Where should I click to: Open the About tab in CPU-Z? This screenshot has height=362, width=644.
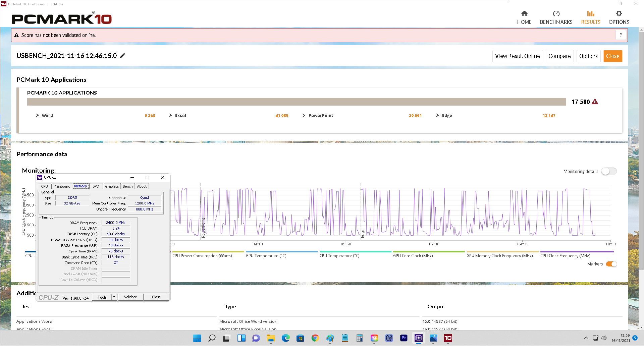point(142,186)
